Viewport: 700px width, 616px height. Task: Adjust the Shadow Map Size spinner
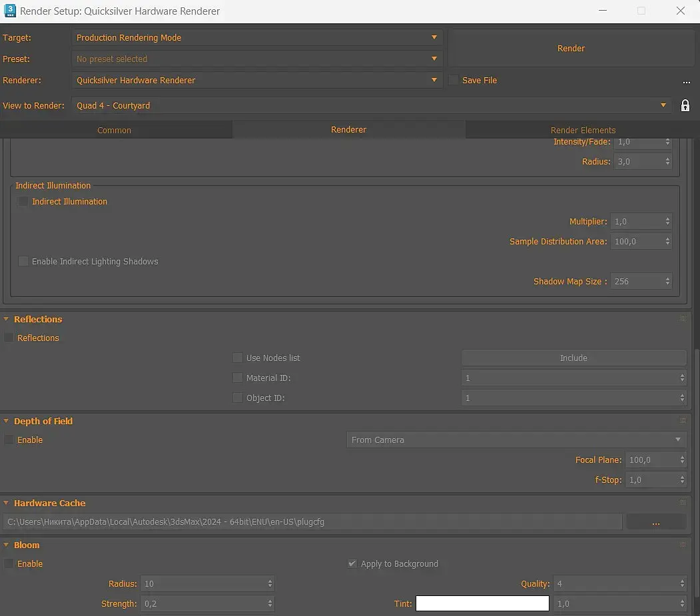(x=667, y=281)
